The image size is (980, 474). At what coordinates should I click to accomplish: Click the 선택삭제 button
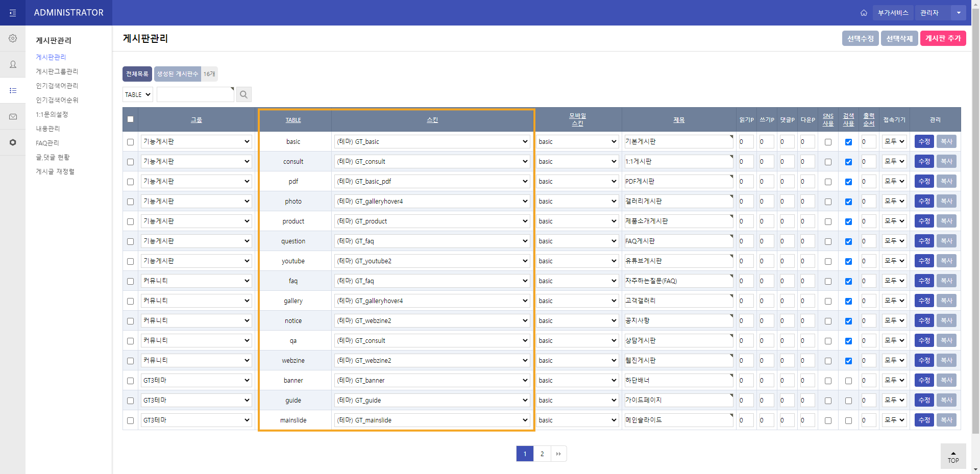899,38
